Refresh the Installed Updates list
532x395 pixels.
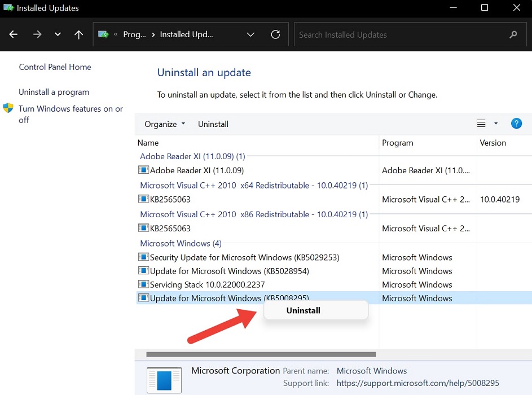coord(275,34)
